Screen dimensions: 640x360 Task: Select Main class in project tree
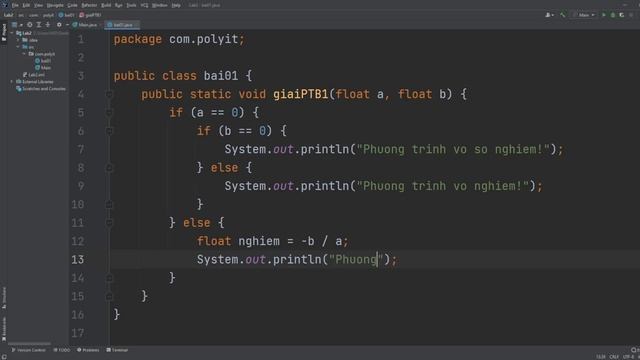coord(43,68)
